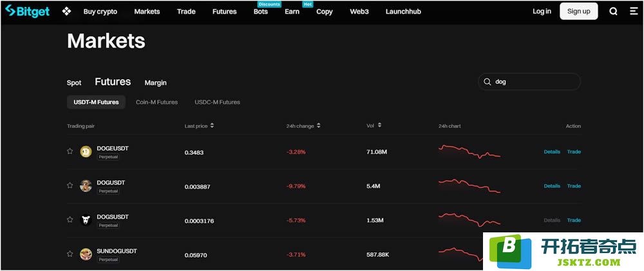
Task: Click last price 0.0003176
Action: tap(199, 221)
